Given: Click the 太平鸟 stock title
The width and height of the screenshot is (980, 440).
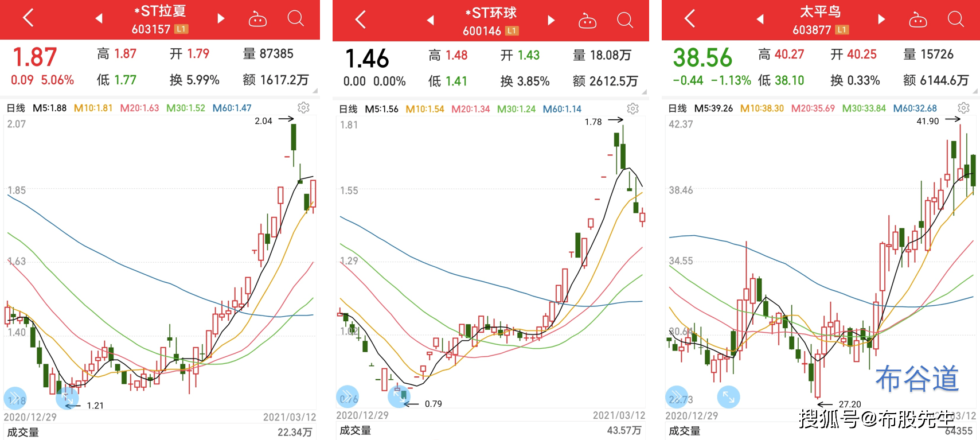Looking at the screenshot, I should [820, 11].
